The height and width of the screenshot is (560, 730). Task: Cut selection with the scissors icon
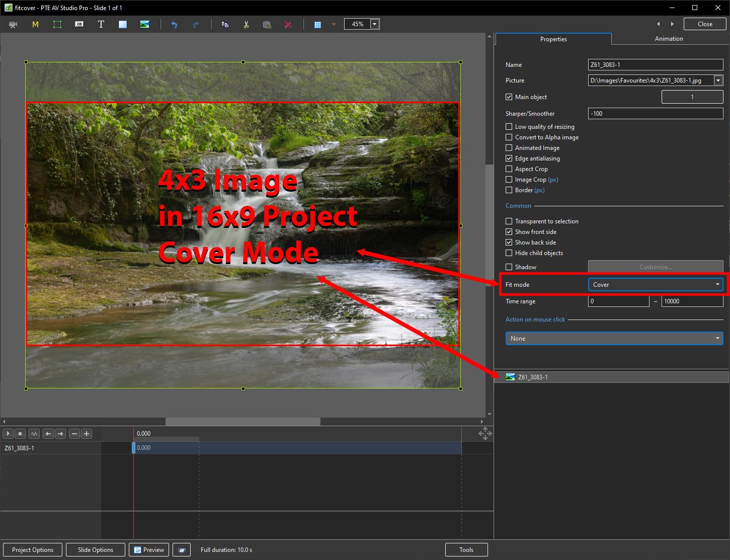coord(246,24)
